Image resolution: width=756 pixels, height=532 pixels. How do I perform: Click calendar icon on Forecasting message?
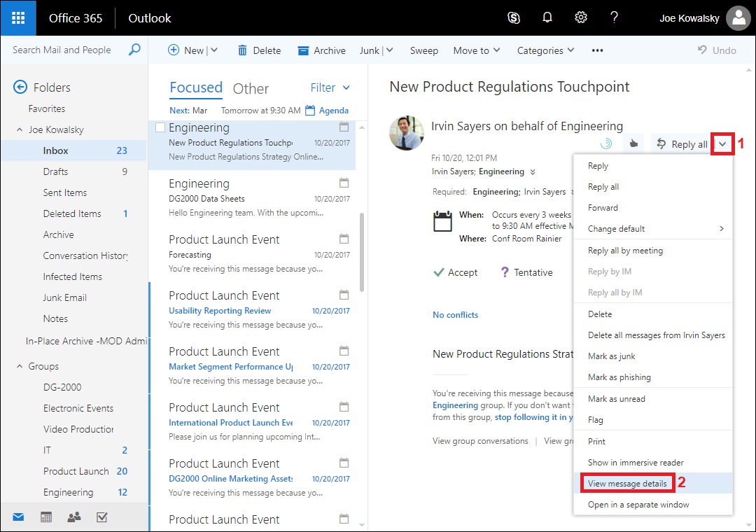tap(344, 239)
